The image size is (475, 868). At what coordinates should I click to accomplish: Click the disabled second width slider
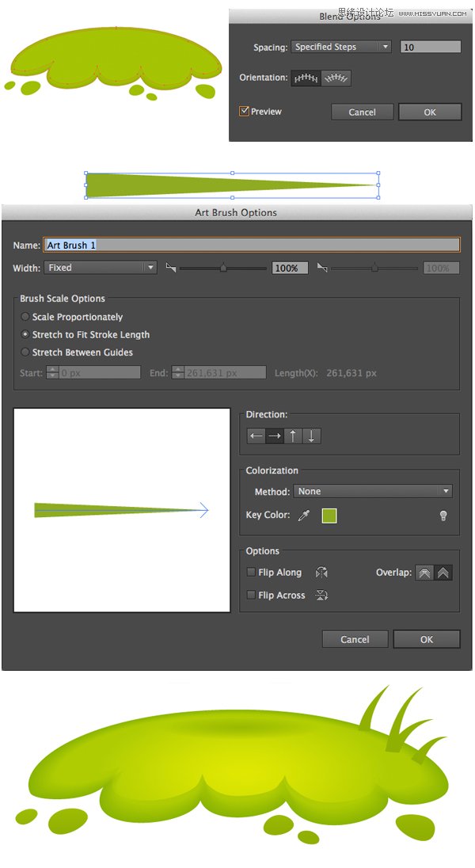(x=374, y=268)
